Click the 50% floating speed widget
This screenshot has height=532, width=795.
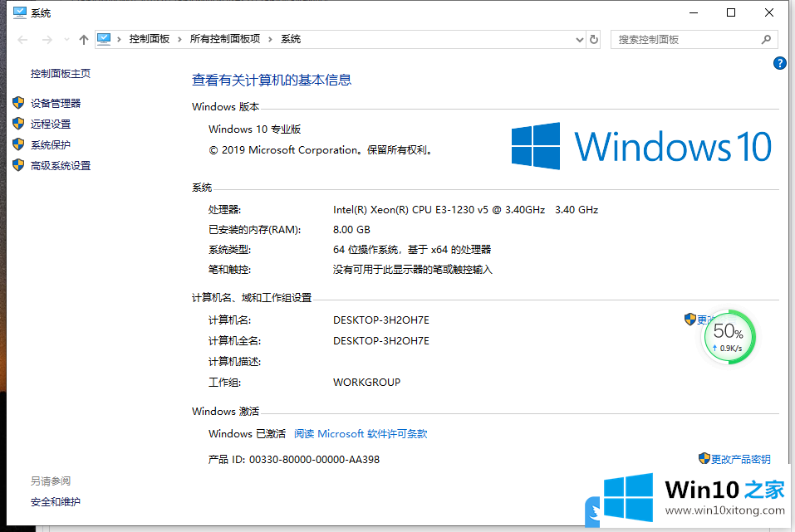[729, 337]
